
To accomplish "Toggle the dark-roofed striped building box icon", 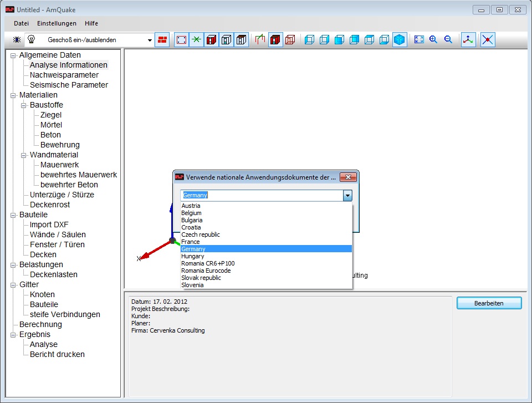I will point(241,40).
